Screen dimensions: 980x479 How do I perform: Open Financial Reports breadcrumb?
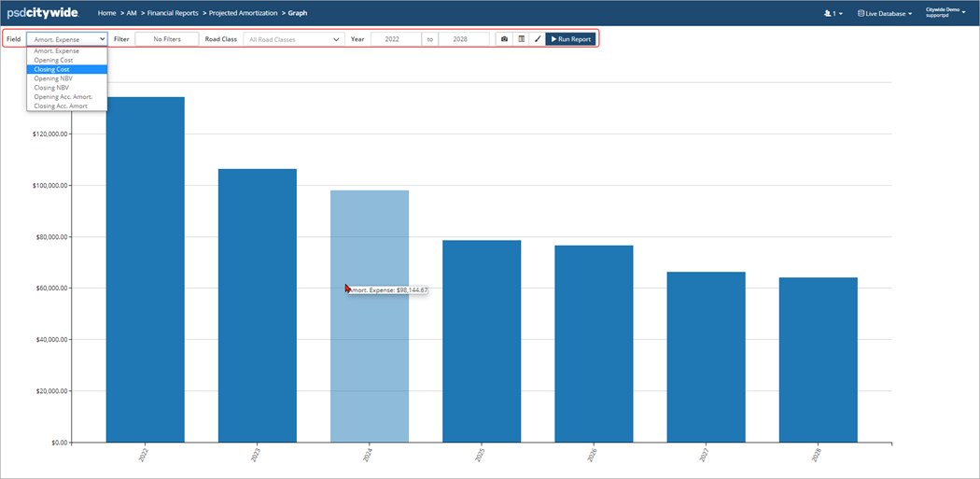click(173, 12)
